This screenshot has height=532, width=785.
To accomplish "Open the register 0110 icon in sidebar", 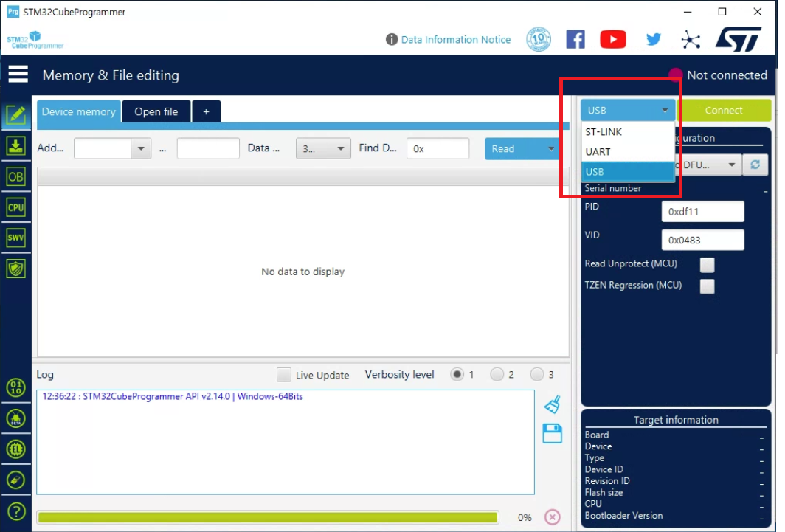I will click(x=16, y=388).
